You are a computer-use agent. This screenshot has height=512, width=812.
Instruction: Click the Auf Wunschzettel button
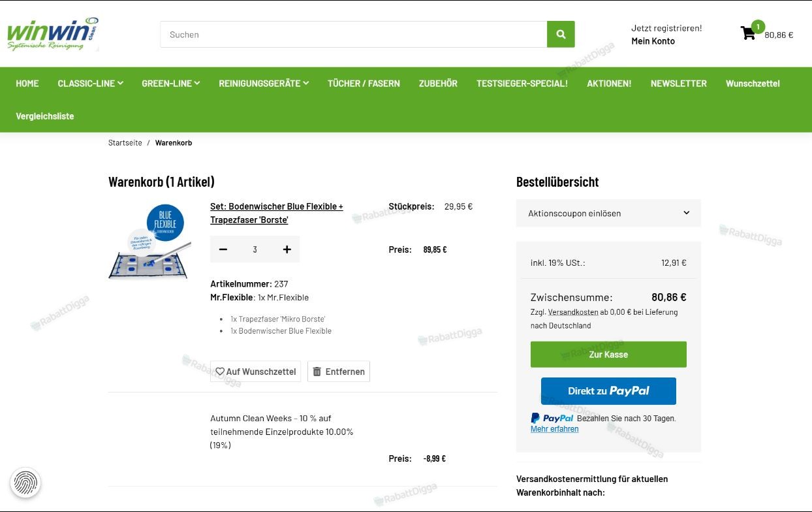(x=256, y=372)
